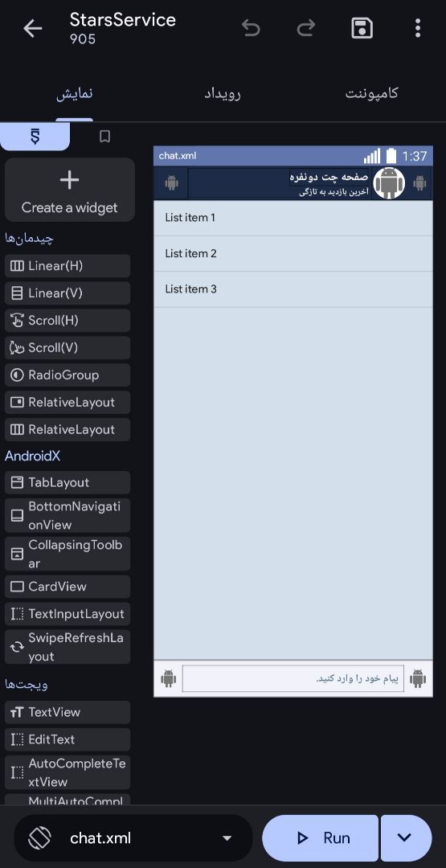This screenshot has width=446, height=868.
Task: Select the RadioGroup layout widget
Action: click(x=68, y=375)
